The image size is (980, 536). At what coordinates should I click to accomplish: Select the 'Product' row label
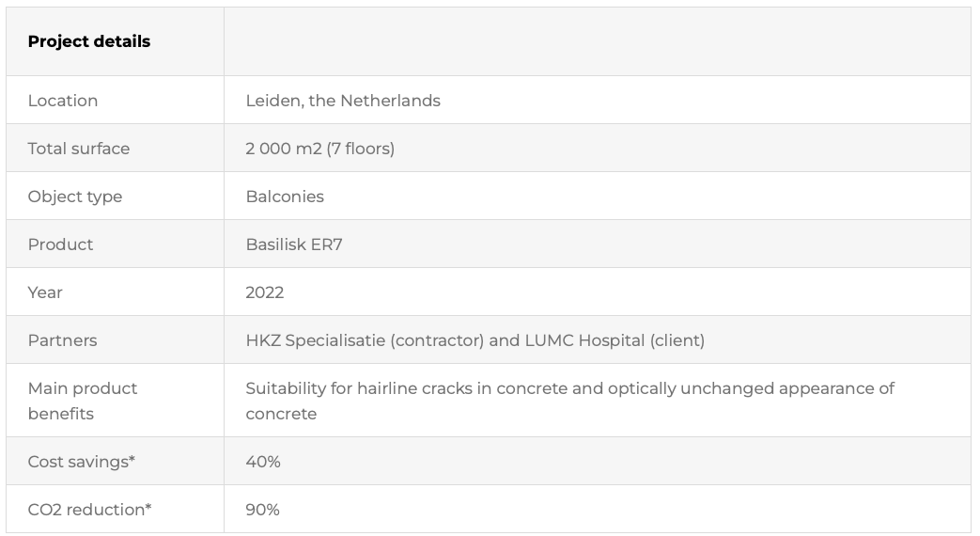point(60,244)
